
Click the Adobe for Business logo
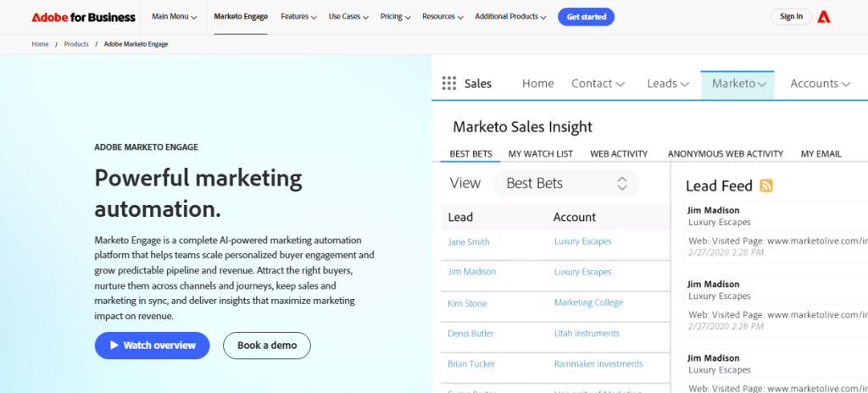(x=84, y=17)
